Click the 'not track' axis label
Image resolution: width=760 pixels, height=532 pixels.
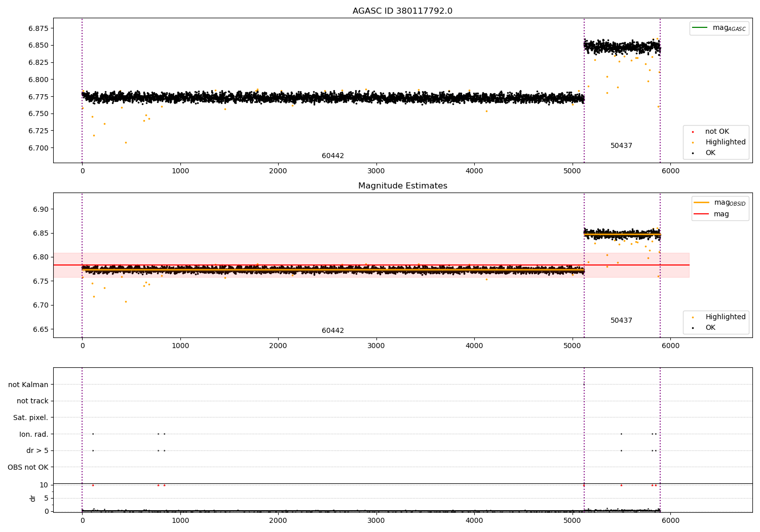click(x=32, y=401)
